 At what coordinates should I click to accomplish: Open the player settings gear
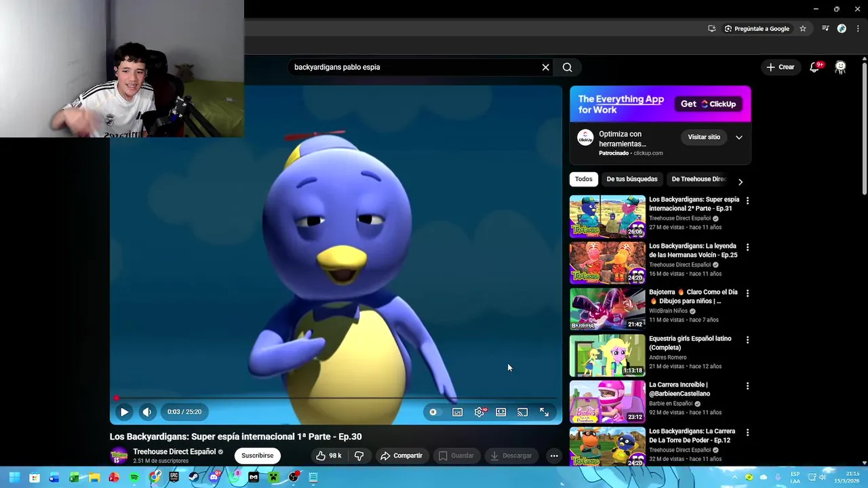pyautogui.click(x=479, y=411)
